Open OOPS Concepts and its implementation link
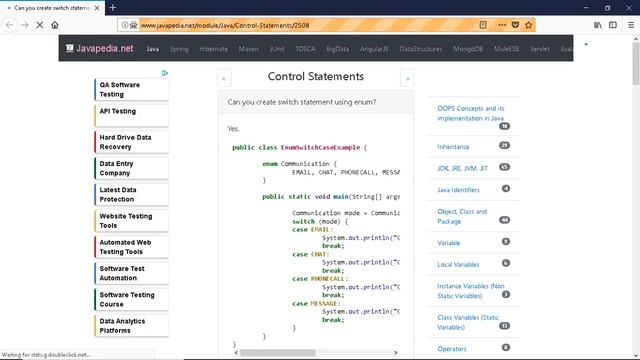640x360 pixels. [x=471, y=113]
